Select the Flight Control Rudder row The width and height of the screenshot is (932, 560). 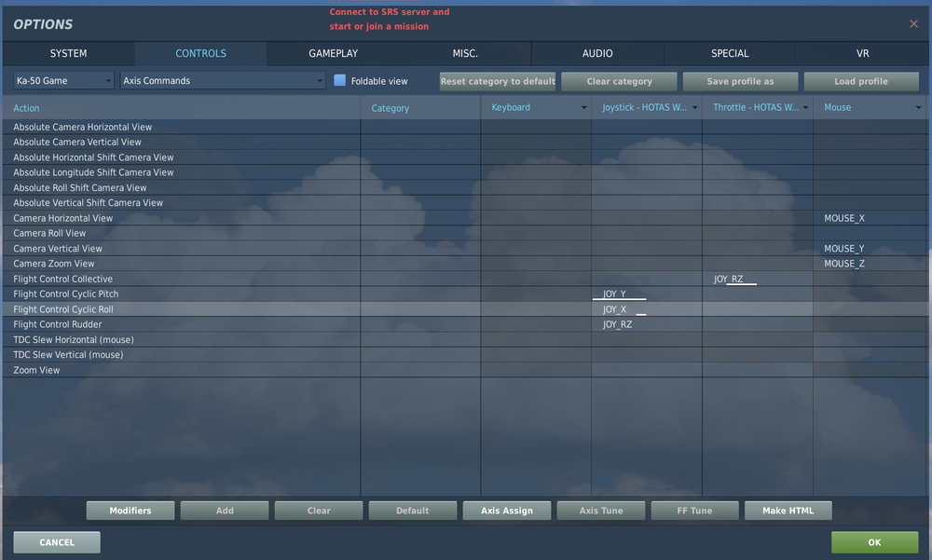click(x=466, y=324)
